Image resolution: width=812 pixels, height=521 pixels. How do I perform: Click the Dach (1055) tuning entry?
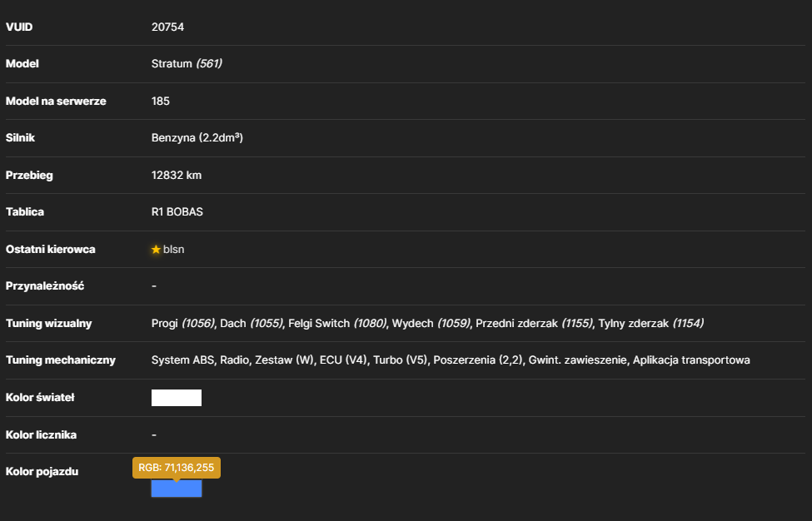point(252,324)
